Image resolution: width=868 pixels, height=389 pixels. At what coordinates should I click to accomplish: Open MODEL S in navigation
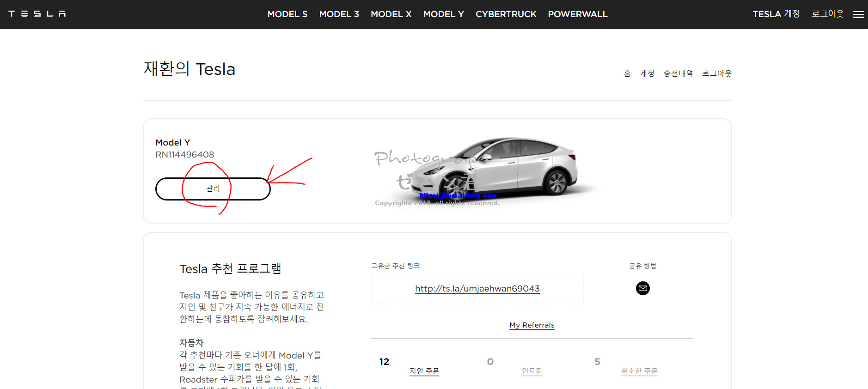tap(287, 14)
